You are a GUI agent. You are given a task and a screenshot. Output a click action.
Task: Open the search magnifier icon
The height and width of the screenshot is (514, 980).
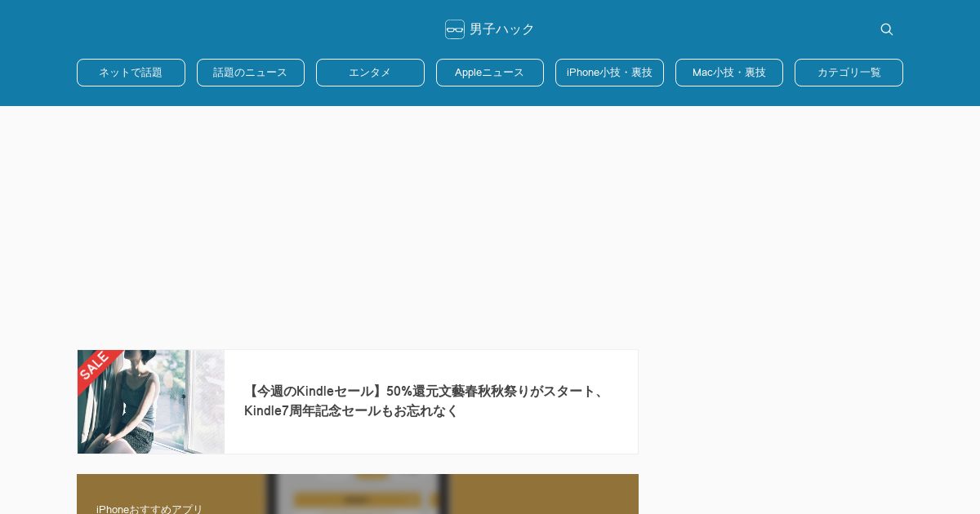click(x=886, y=29)
